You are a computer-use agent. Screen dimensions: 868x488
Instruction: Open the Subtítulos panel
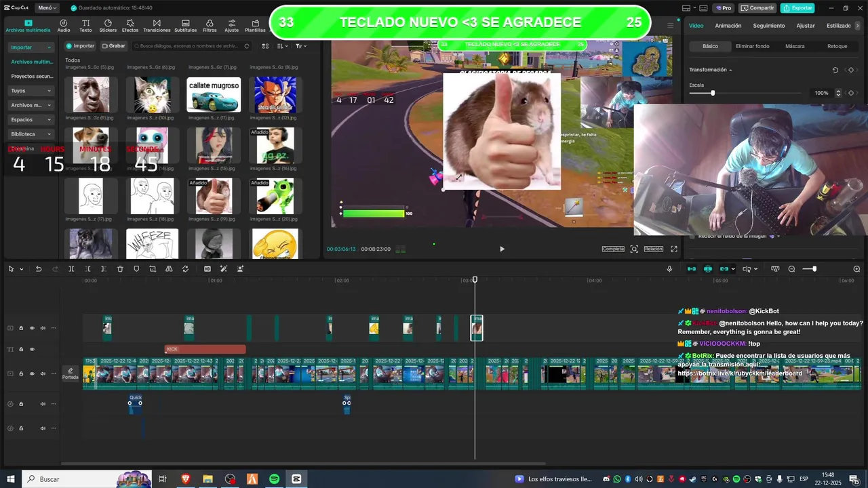click(185, 26)
